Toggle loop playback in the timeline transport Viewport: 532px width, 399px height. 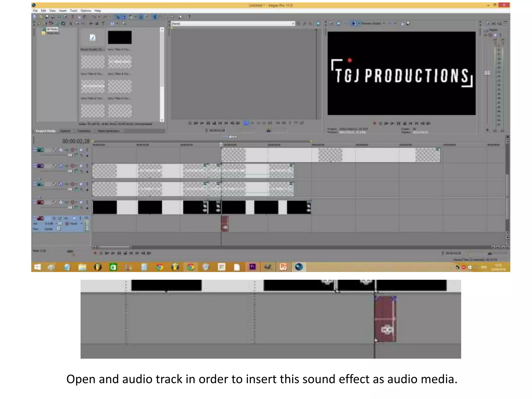(101, 253)
